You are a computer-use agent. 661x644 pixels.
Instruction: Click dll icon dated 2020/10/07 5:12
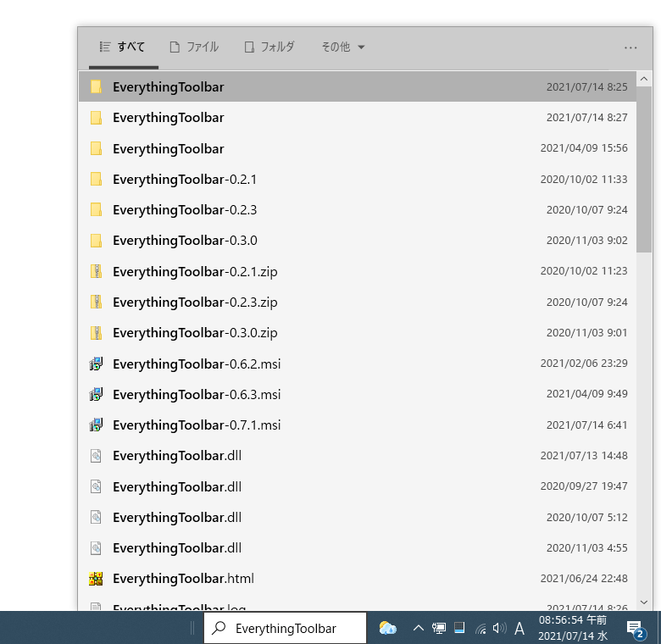tap(96, 517)
